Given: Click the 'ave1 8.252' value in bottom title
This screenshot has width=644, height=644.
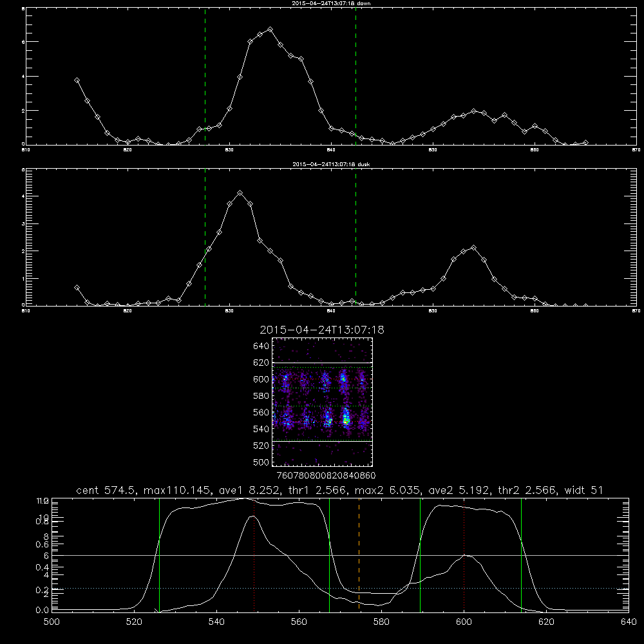Looking at the screenshot, I should pos(251,490).
